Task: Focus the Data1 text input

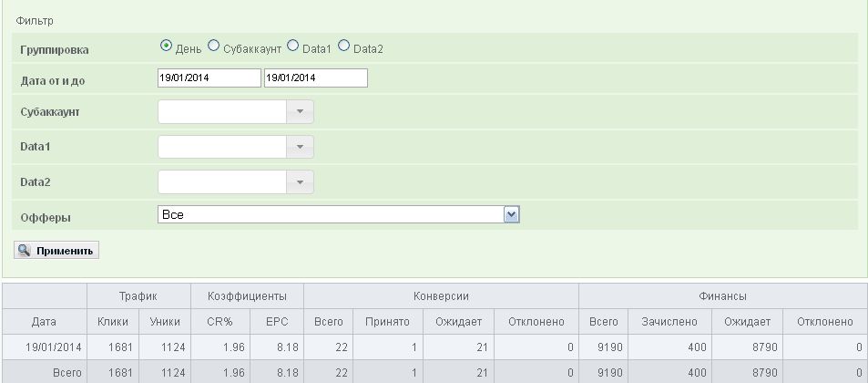Action: coord(222,147)
